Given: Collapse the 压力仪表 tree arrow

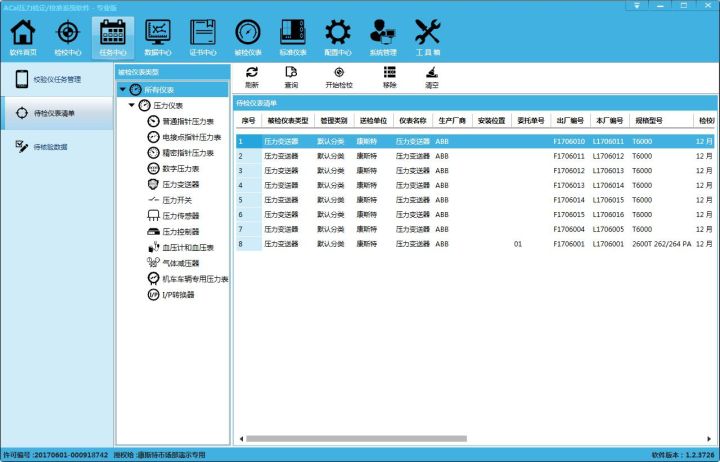Looking at the screenshot, I should tap(132, 105).
